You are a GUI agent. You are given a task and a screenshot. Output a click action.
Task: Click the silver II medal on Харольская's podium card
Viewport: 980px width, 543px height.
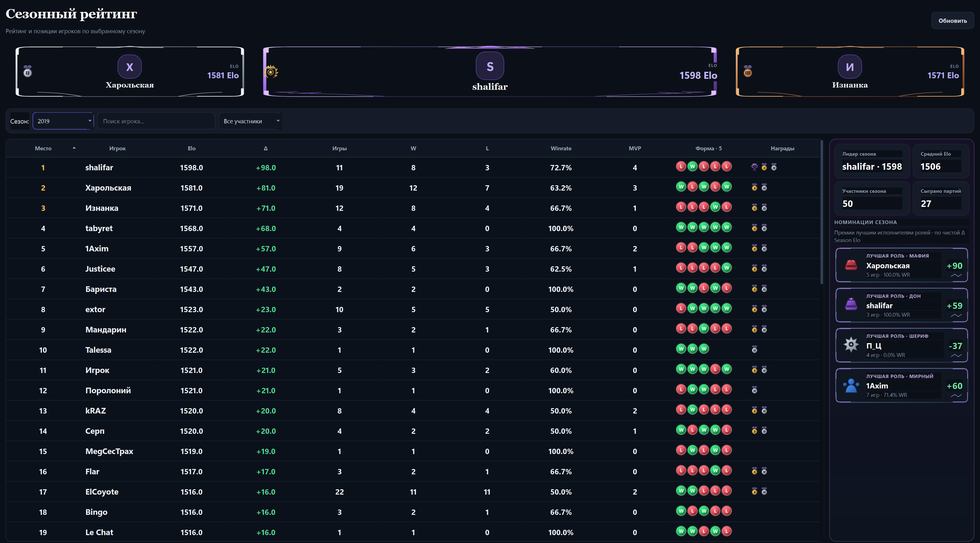tap(27, 71)
